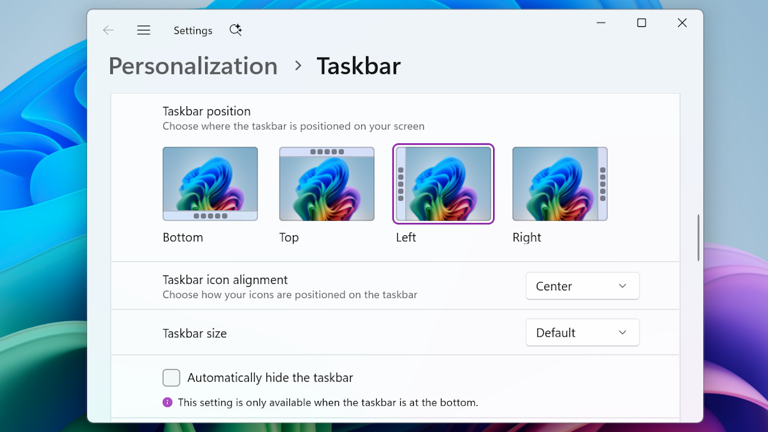Click 'Choose how your icons are positioned' description
Image resolution: width=768 pixels, height=432 pixels.
click(x=290, y=295)
